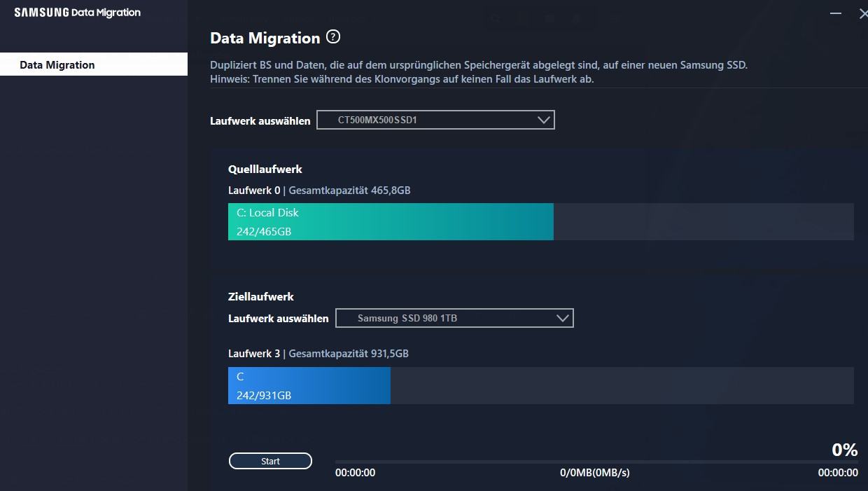Click the Ziellaufwerk heading
The height and width of the screenshot is (491, 868).
(261, 297)
